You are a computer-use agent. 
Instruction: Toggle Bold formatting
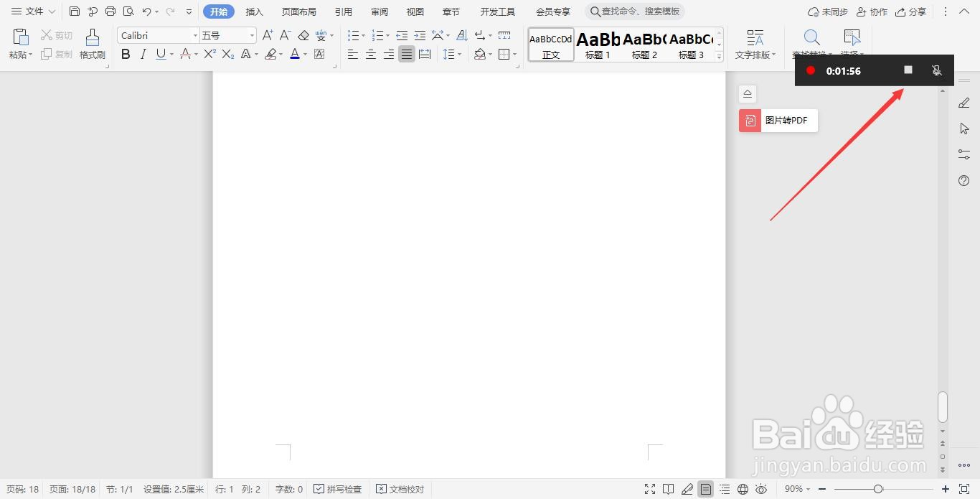(126, 54)
